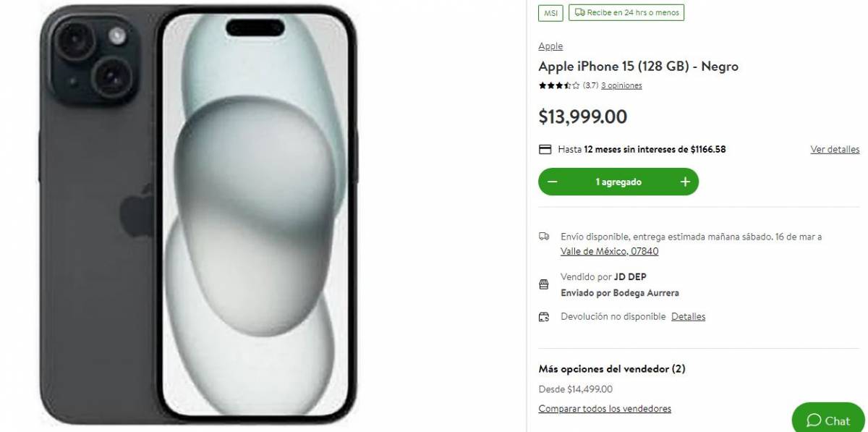Click the star rating icons

pos(558,85)
